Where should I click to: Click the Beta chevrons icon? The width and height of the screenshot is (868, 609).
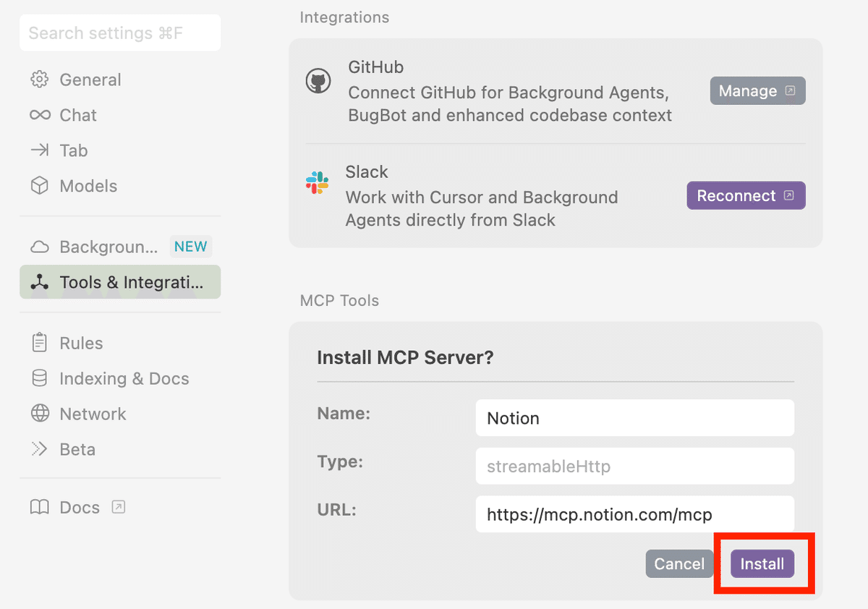click(40, 449)
